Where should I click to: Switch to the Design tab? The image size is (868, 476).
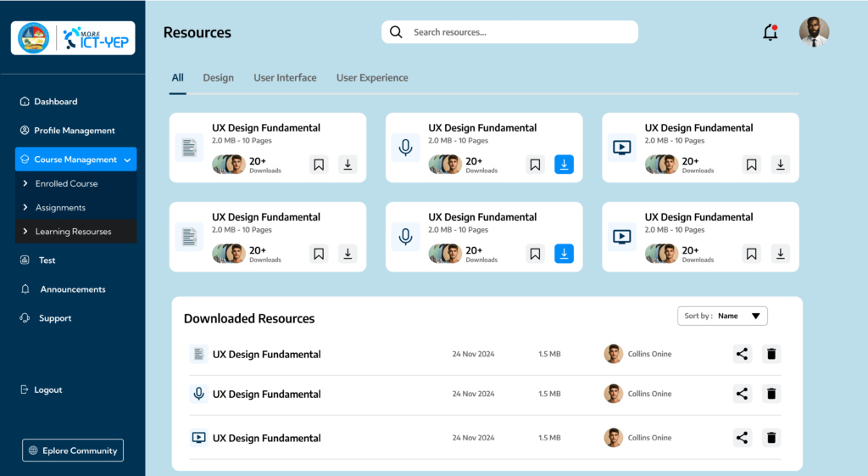pyautogui.click(x=218, y=78)
